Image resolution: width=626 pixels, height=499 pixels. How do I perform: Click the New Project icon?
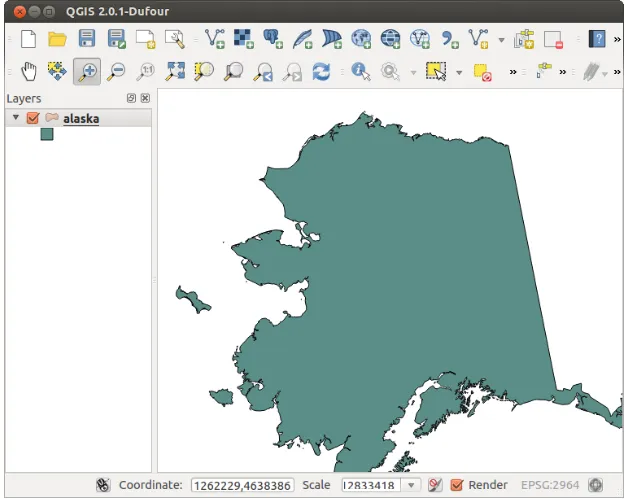point(29,39)
